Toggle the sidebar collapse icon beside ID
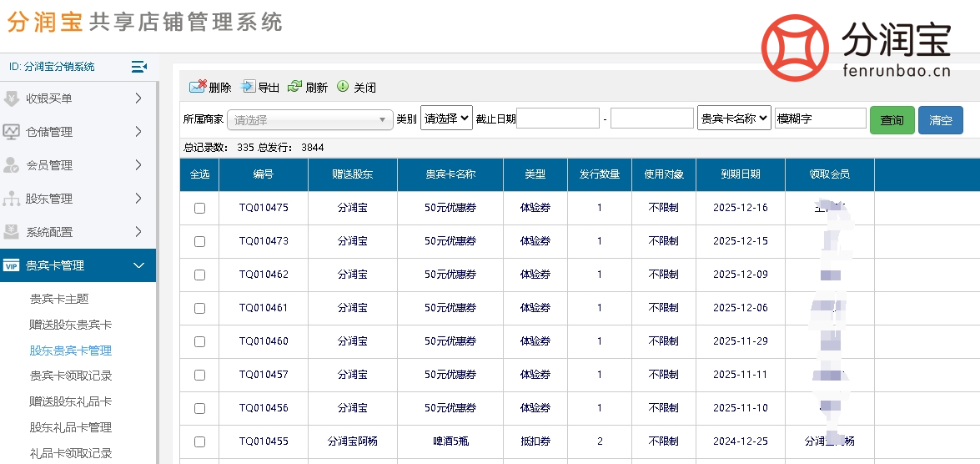 pos(138,66)
